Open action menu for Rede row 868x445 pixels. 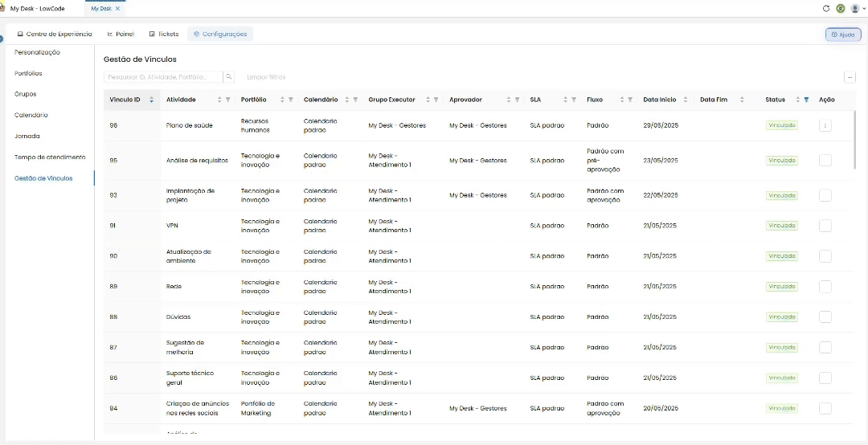tap(825, 287)
